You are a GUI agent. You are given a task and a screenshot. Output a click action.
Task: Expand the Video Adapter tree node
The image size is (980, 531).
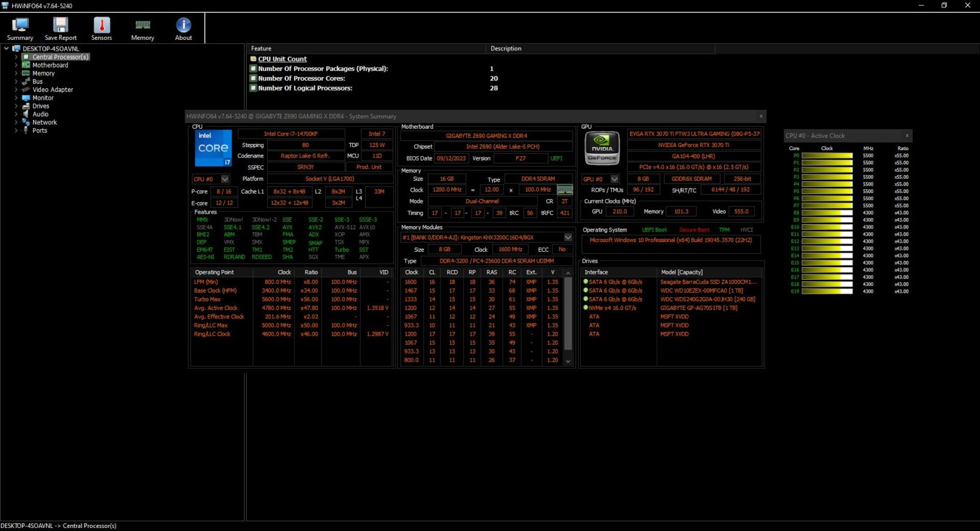pyautogui.click(x=17, y=89)
